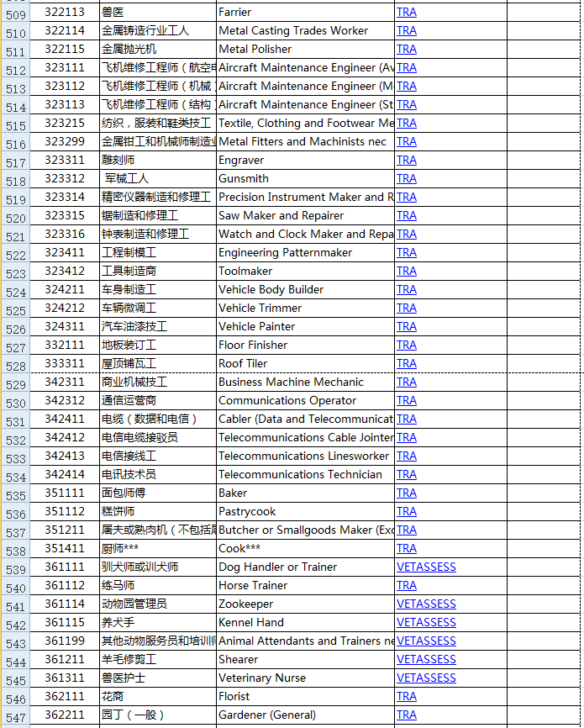The height and width of the screenshot is (728, 584).
Task: Select the cell containing code 333311
Action: 65,363
